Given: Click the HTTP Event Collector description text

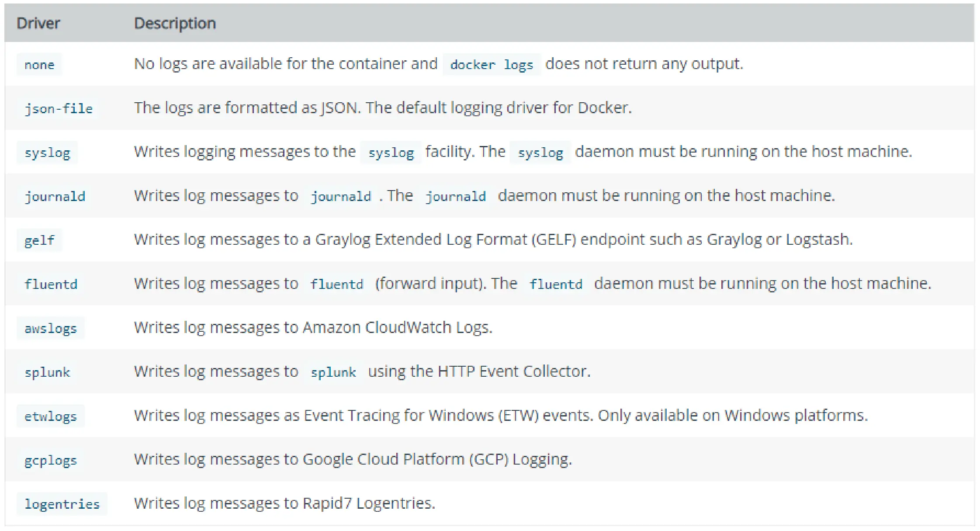Looking at the screenshot, I should coord(479,371).
